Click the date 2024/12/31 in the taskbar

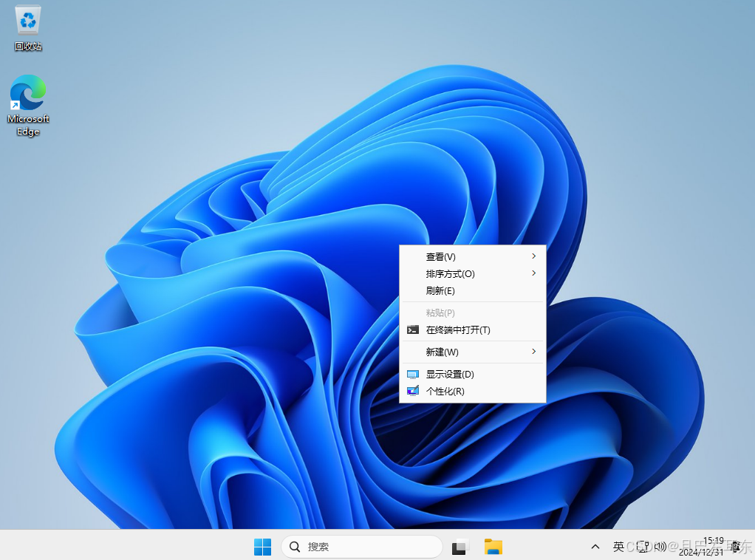701,552
